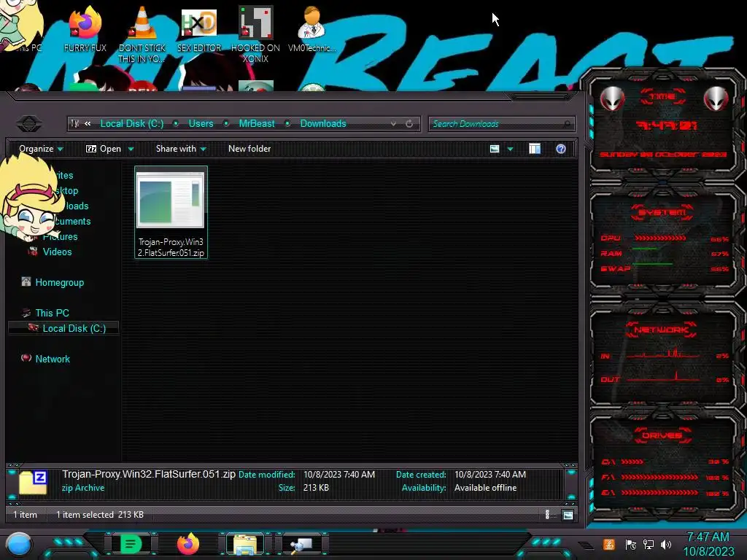Select Homegroup in navigation pane
Screen dimensions: 747x560
(60, 282)
